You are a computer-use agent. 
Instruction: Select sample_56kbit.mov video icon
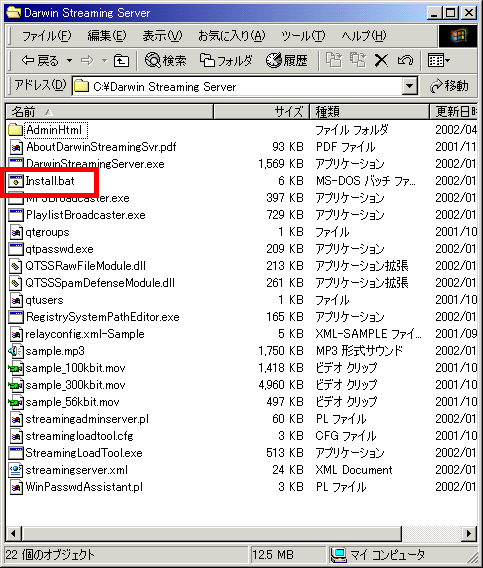pos(15,402)
